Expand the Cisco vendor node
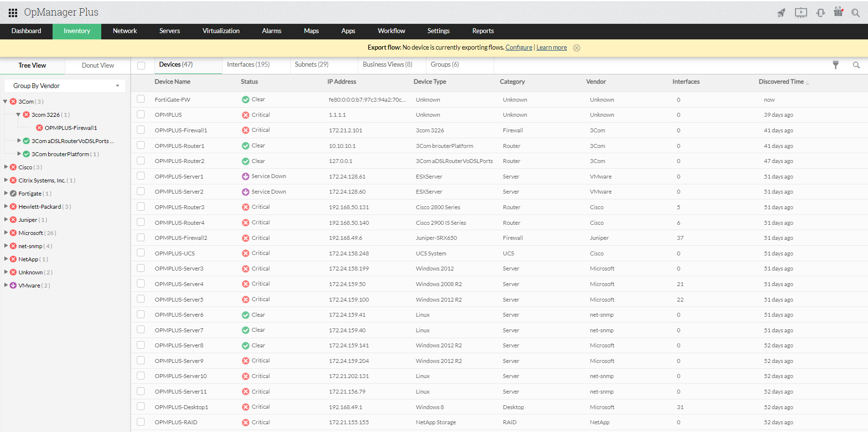The image size is (868, 432). (x=6, y=167)
